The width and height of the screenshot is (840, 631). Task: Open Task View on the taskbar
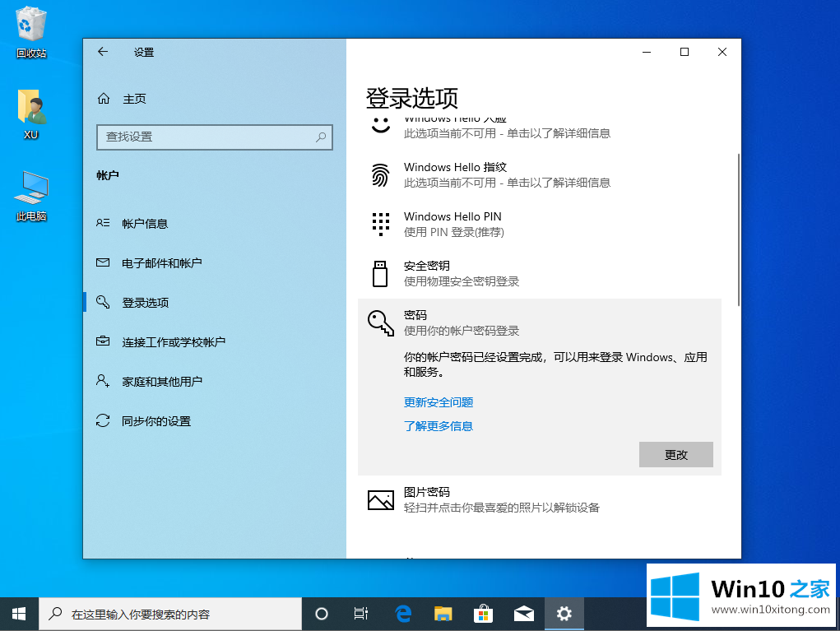pos(361,614)
